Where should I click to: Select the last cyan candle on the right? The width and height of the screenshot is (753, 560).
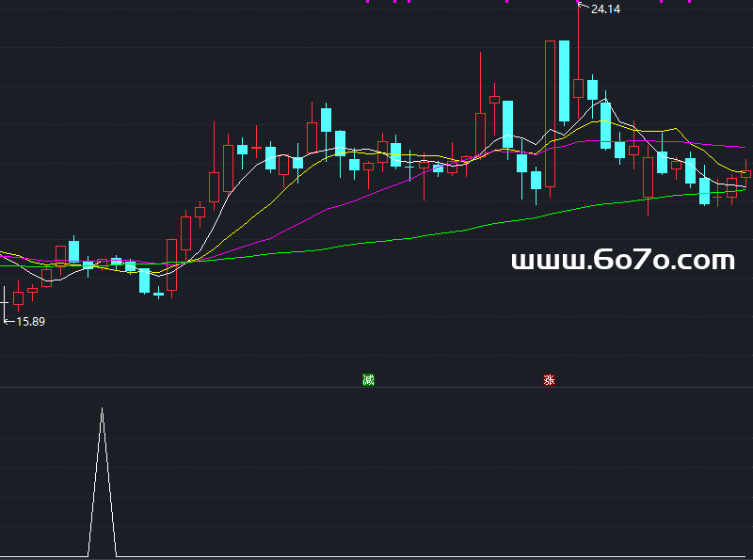(704, 191)
